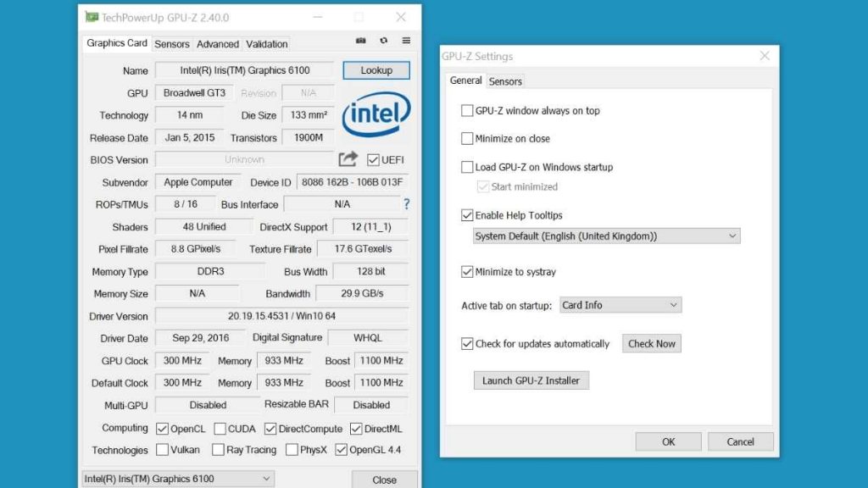Click Cancel in GPU-Z Settings
Image resolution: width=868 pixels, height=488 pixels.
point(740,441)
